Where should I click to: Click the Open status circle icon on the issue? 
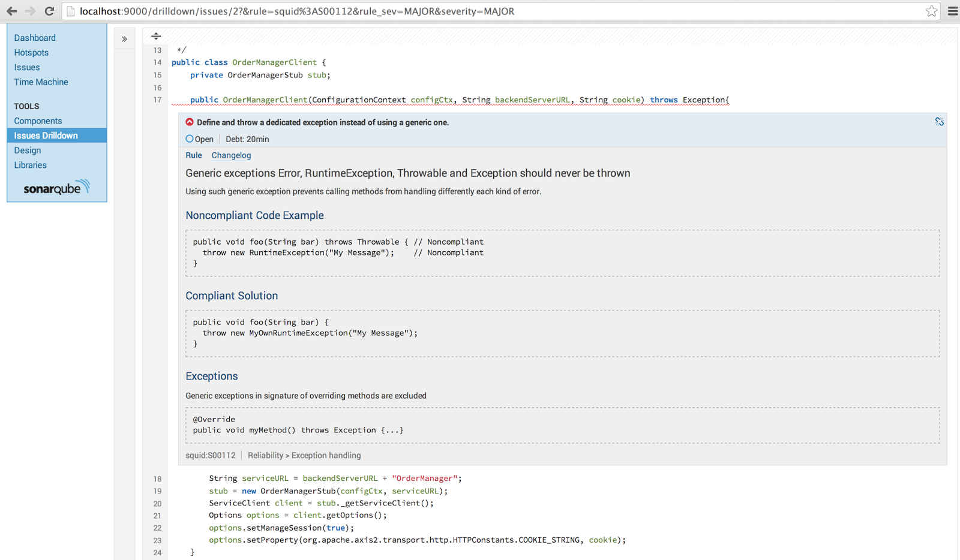tap(189, 139)
